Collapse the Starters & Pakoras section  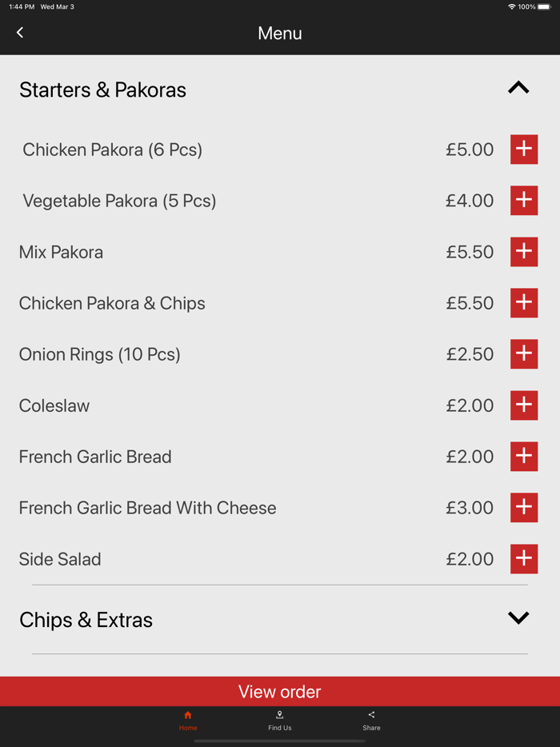(518, 88)
